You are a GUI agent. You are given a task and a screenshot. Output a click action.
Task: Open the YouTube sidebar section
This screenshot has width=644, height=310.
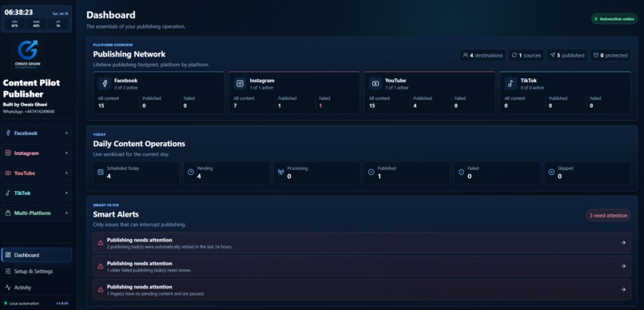pos(36,173)
